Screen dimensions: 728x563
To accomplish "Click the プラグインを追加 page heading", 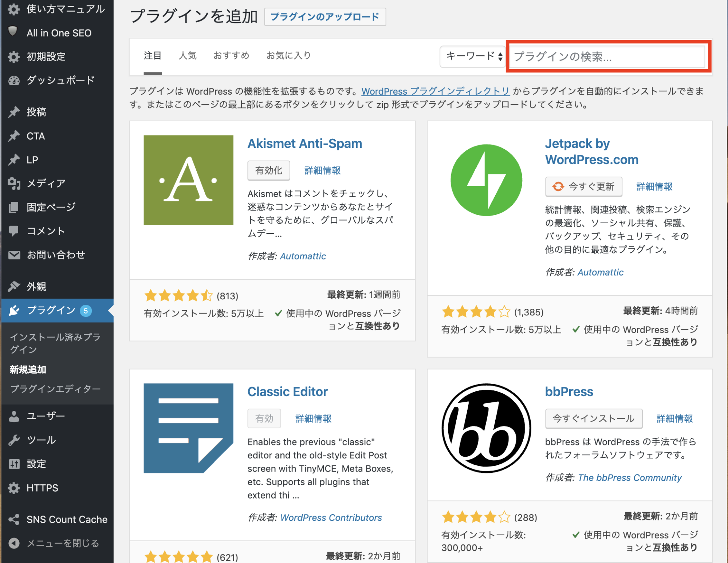I will click(194, 16).
